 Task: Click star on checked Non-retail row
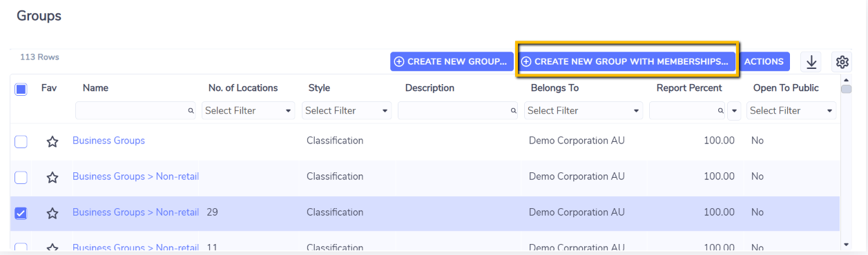pyautogui.click(x=52, y=213)
